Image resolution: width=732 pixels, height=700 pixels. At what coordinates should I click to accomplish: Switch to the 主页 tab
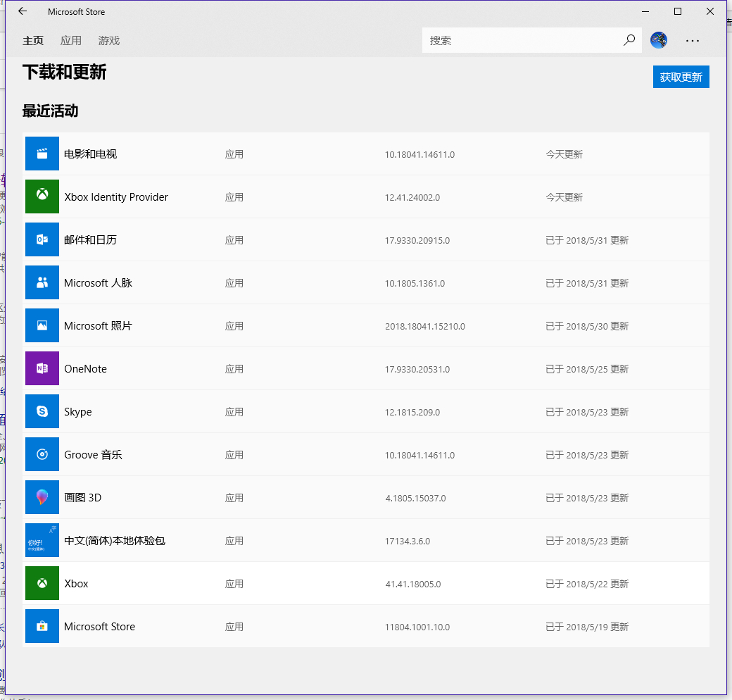33,41
